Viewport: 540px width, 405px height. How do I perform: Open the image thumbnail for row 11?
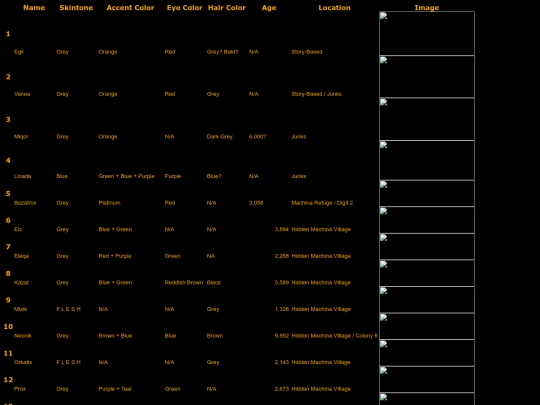[427, 353]
